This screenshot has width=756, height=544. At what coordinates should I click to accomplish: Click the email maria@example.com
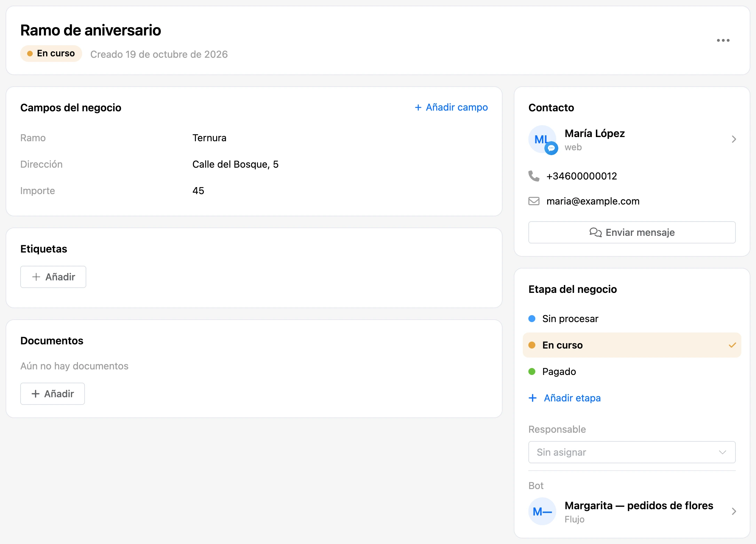593,201
